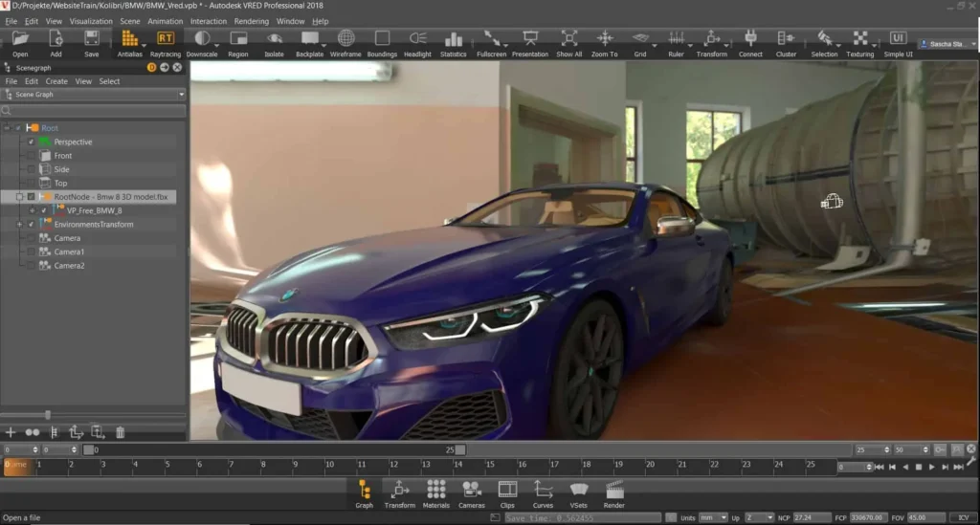Toggle the VP_Free_BMW_8 checkbox

pyautogui.click(x=44, y=210)
